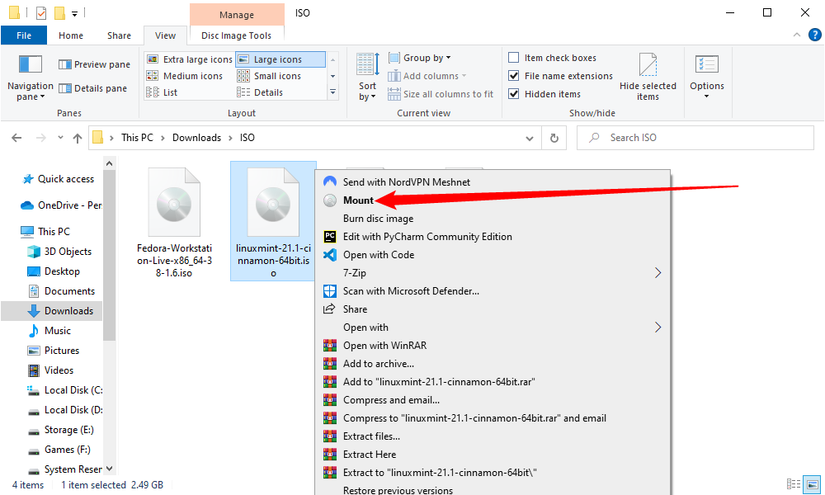Toggle File name extensions checkbox

click(514, 76)
